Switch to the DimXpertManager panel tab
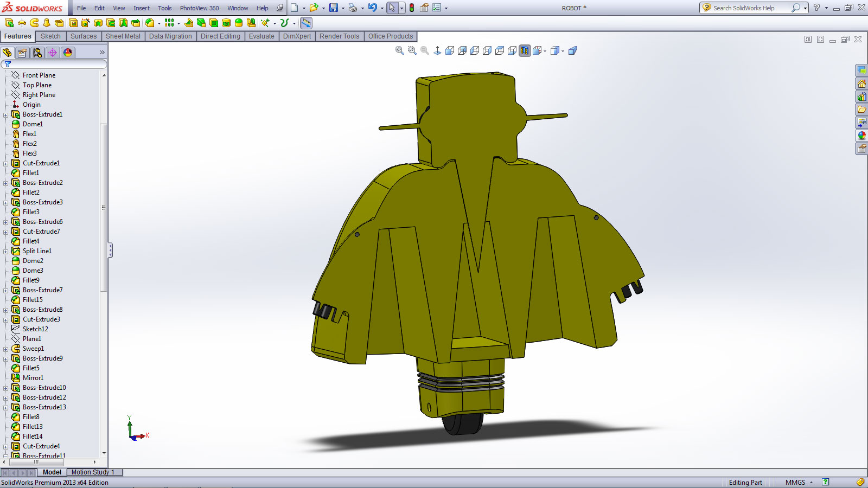This screenshot has height=488, width=868. coord(52,53)
